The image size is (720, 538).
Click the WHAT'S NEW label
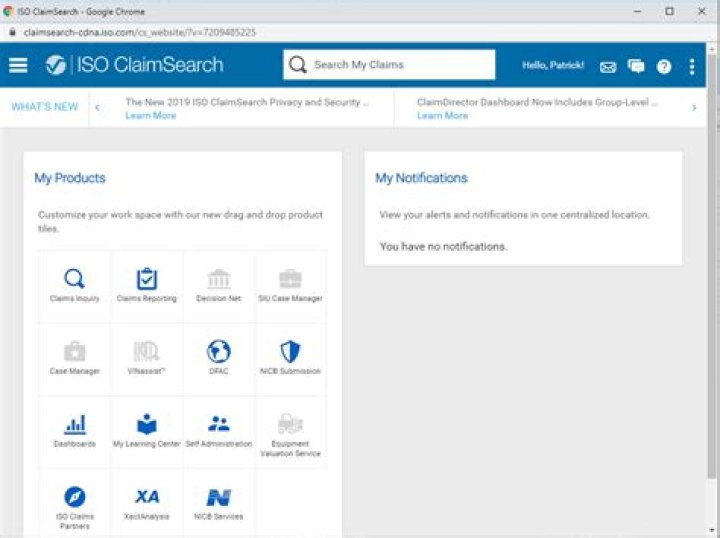click(45, 107)
